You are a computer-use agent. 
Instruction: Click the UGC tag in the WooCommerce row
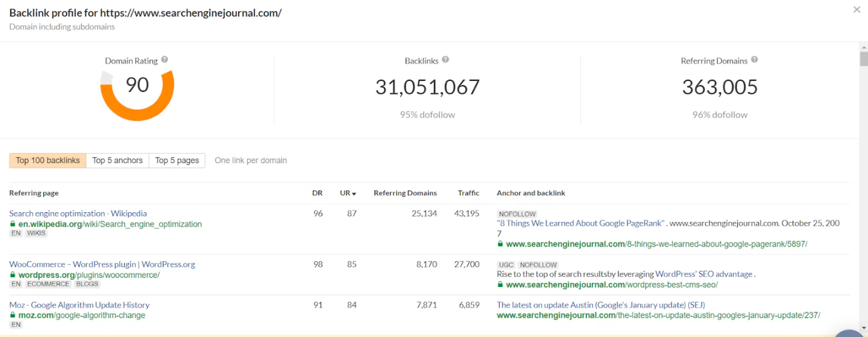pyautogui.click(x=505, y=265)
